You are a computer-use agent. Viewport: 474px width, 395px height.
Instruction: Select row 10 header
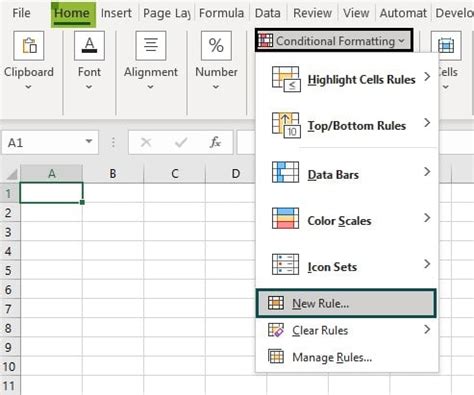click(x=10, y=366)
